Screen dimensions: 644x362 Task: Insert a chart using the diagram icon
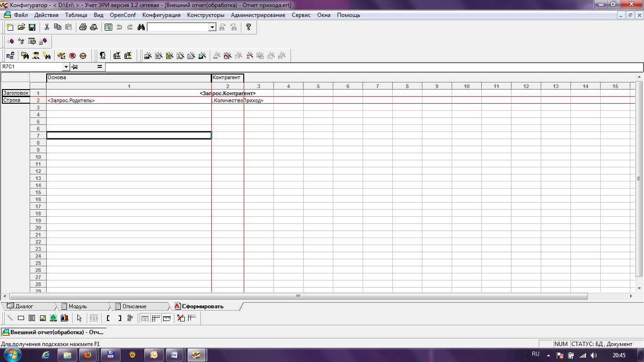click(64, 318)
